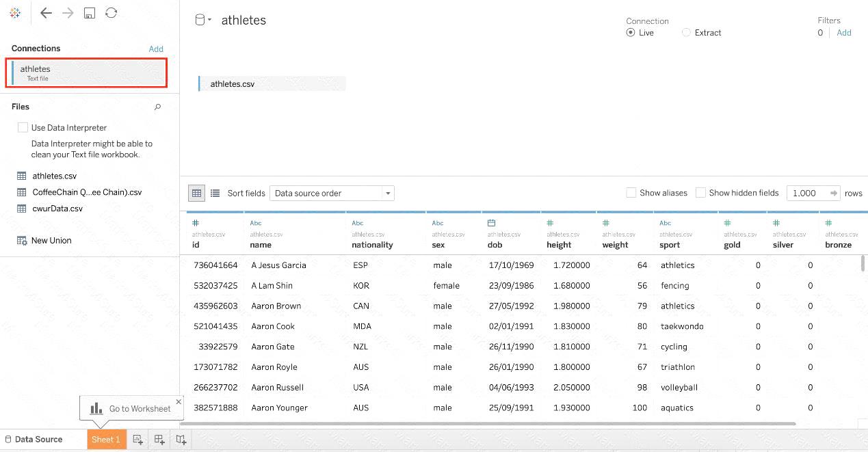Click the search files magnifier icon
The width and height of the screenshot is (868, 452).
click(x=157, y=107)
